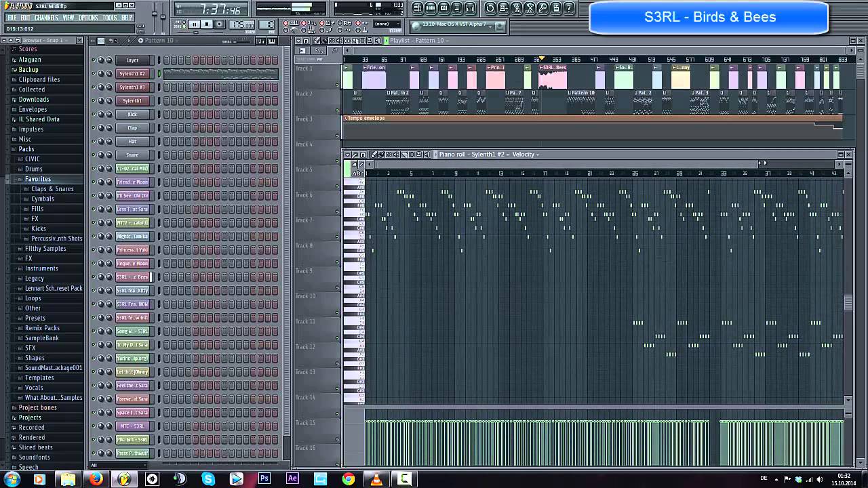Toggle mute light for Layer channel
The image size is (868, 488).
pyautogui.click(x=94, y=60)
